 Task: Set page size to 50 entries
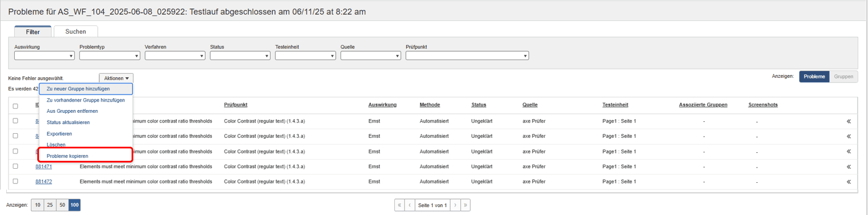pyautogui.click(x=63, y=205)
